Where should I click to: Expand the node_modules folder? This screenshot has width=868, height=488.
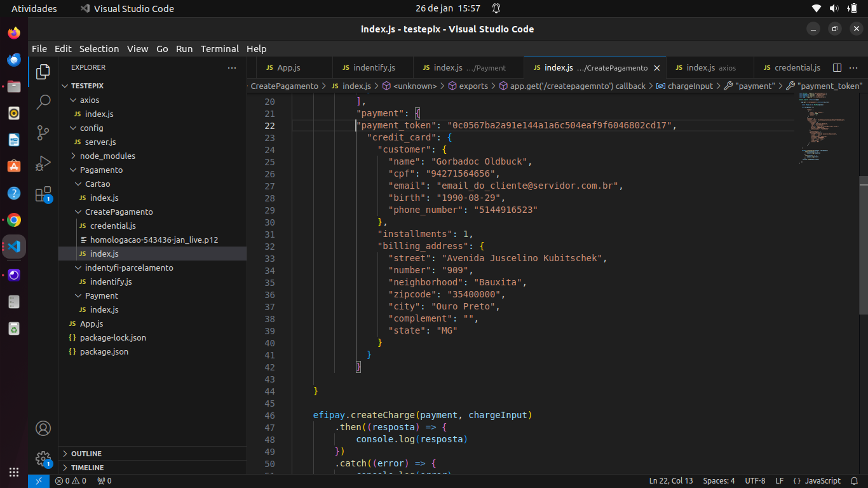coord(153,156)
